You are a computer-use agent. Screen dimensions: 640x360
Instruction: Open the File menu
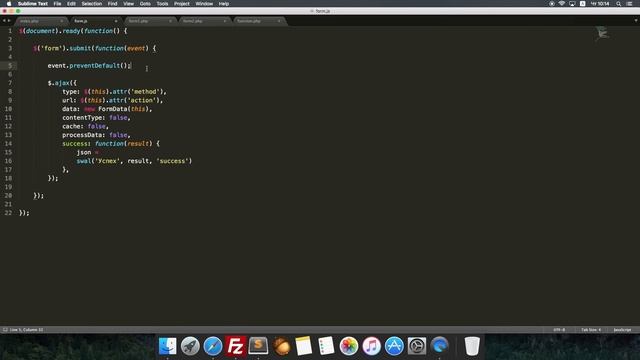57,4
